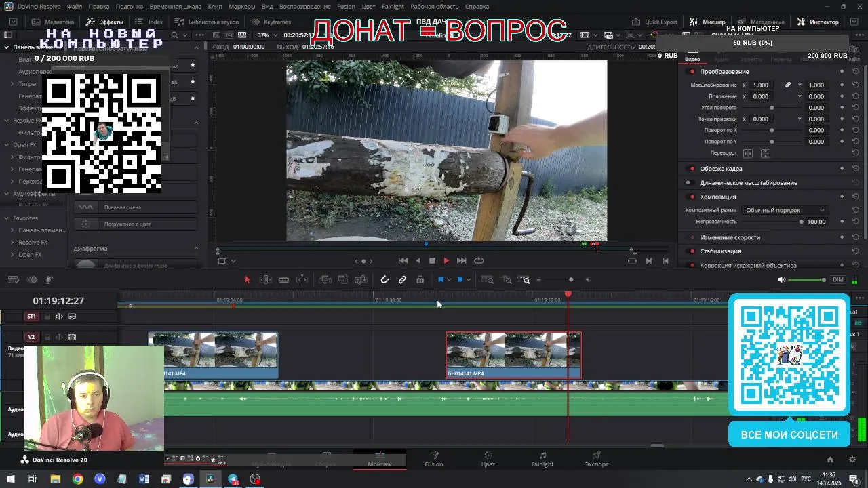Viewport: 868px width, 488px height.
Task: Click the Replace clip icon
Action: tap(361, 280)
